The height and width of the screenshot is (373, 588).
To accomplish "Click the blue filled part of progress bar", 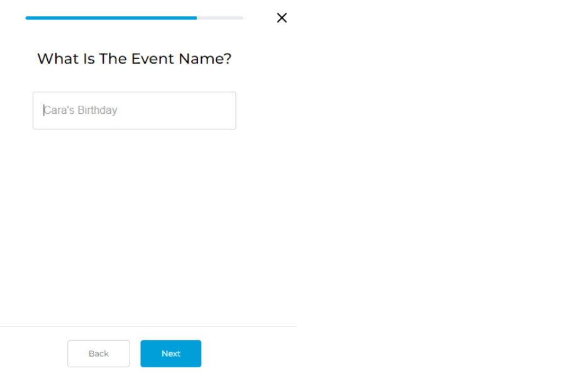I will (x=111, y=18).
